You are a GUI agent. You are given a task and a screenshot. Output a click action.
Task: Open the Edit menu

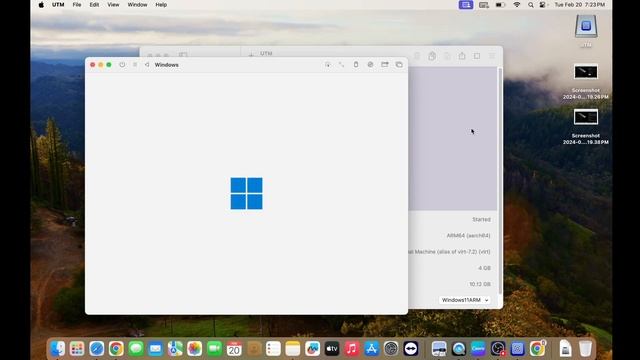(x=94, y=5)
